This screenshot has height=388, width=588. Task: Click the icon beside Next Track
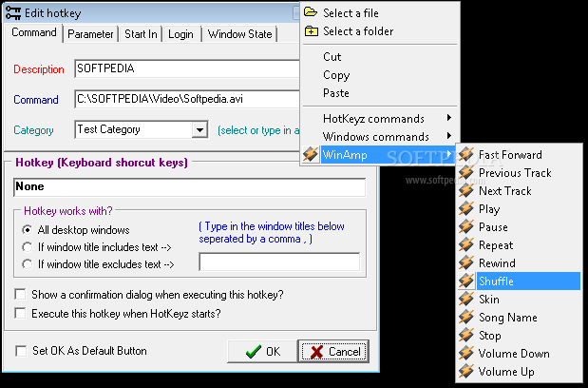tap(466, 190)
